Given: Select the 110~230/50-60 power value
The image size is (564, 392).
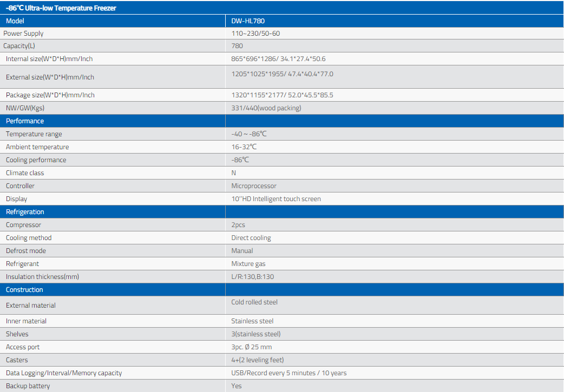Looking at the screenshot, I should (x=255, y=34).
